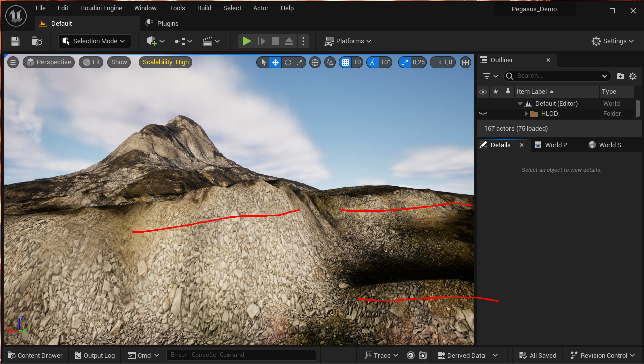The image size is (644, 364).
Task: Create a new folder in the Outliner
Action: pyautogui.click(x=620, y=76)
